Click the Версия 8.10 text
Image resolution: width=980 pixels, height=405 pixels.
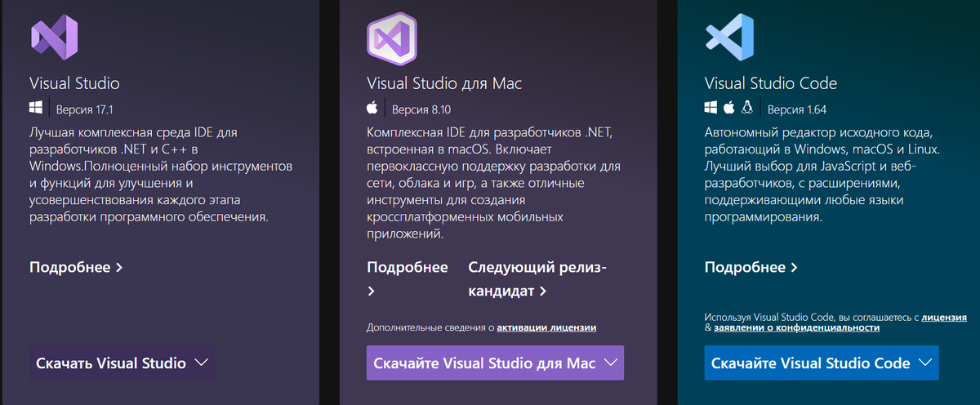click(x=421, y=109)
